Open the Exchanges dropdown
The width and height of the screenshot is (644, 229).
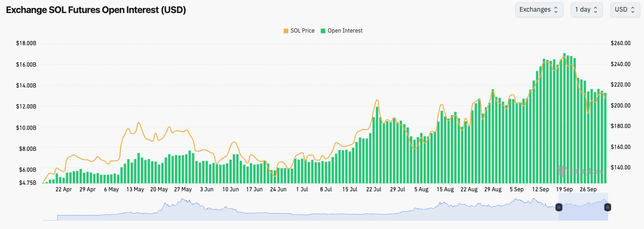[x=539, y=9]
